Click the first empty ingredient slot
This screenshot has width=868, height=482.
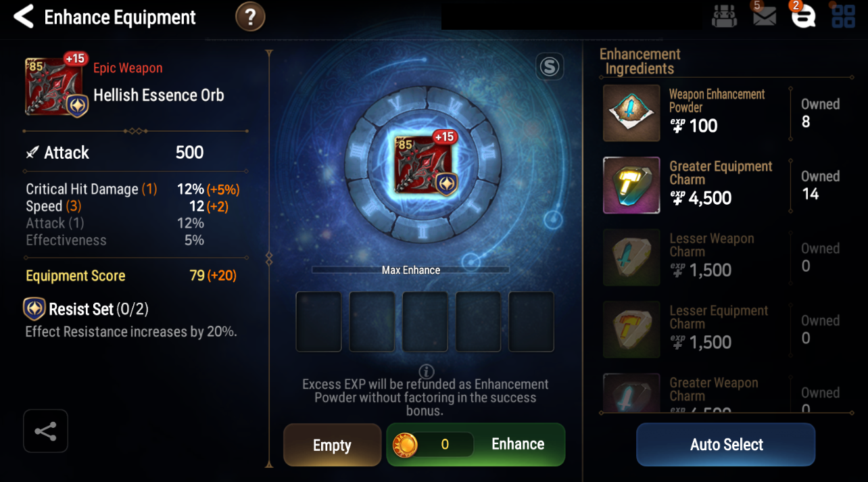click(x=318, y=322)
